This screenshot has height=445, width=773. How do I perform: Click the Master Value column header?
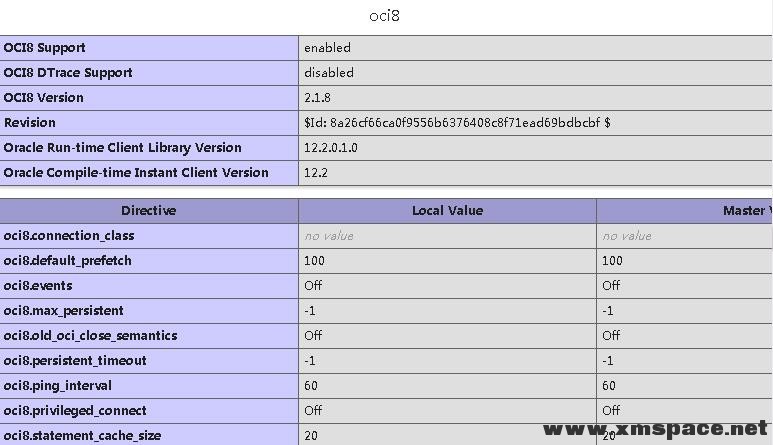point(685,211)
